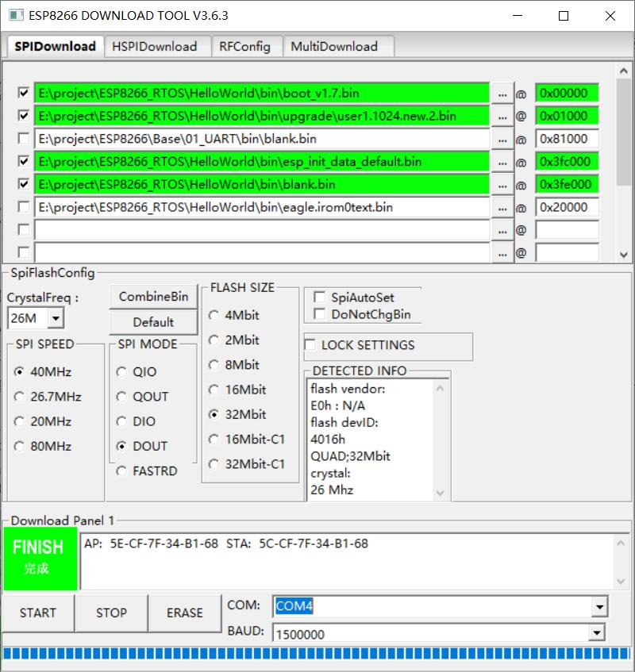Click the CombineBin button
This screenshot has width=635, height=672.
[152, 296]
